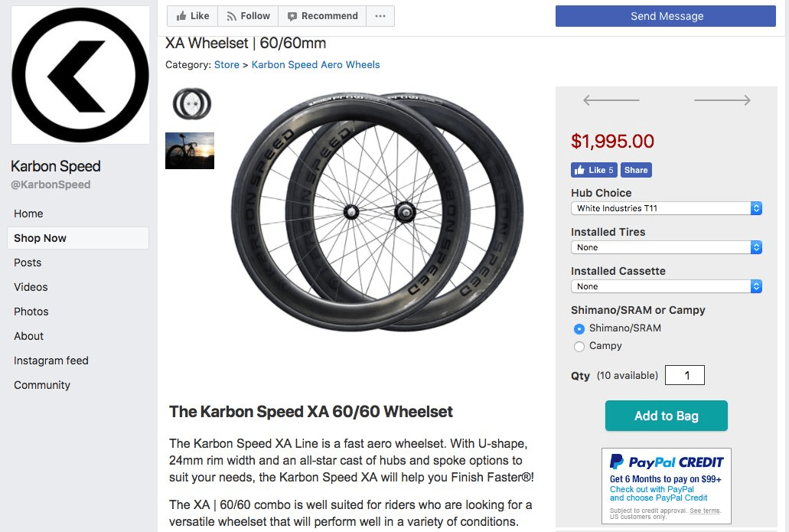The height and width of the screenshot is (532, 789).
Task: Select the Shimano/SRAM option
Action: pos(579,328)
